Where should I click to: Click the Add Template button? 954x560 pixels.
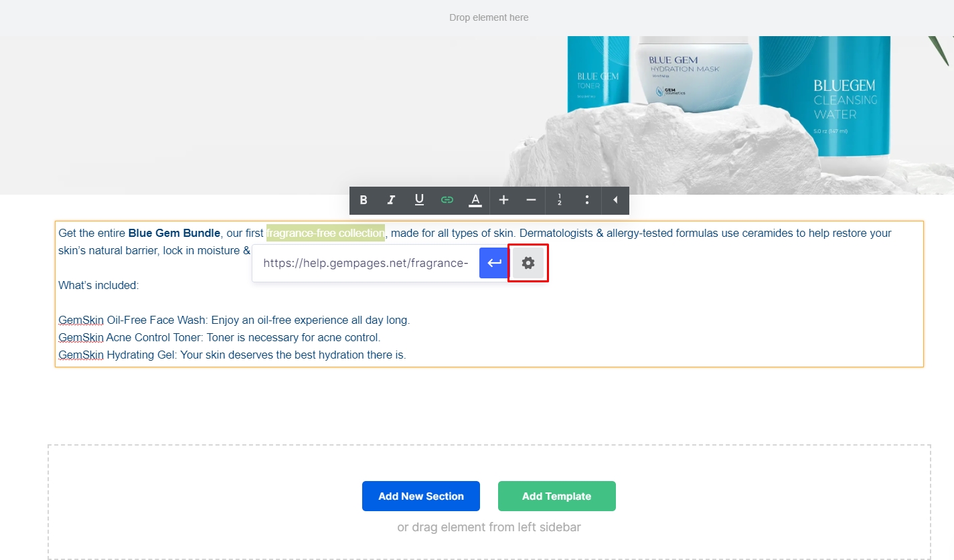click(x=557, y=496)
